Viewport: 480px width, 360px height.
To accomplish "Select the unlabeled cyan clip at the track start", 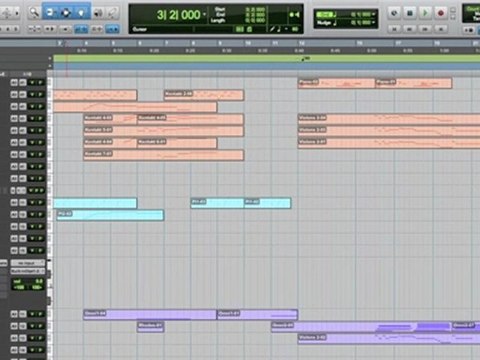I will (95, 203).
